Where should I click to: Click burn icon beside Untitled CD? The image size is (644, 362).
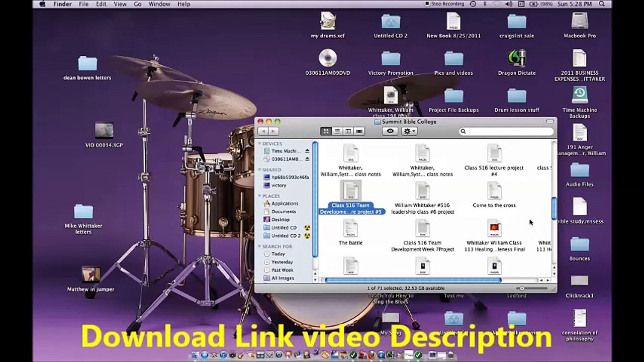pyautogui.click(x=307, y=227)
